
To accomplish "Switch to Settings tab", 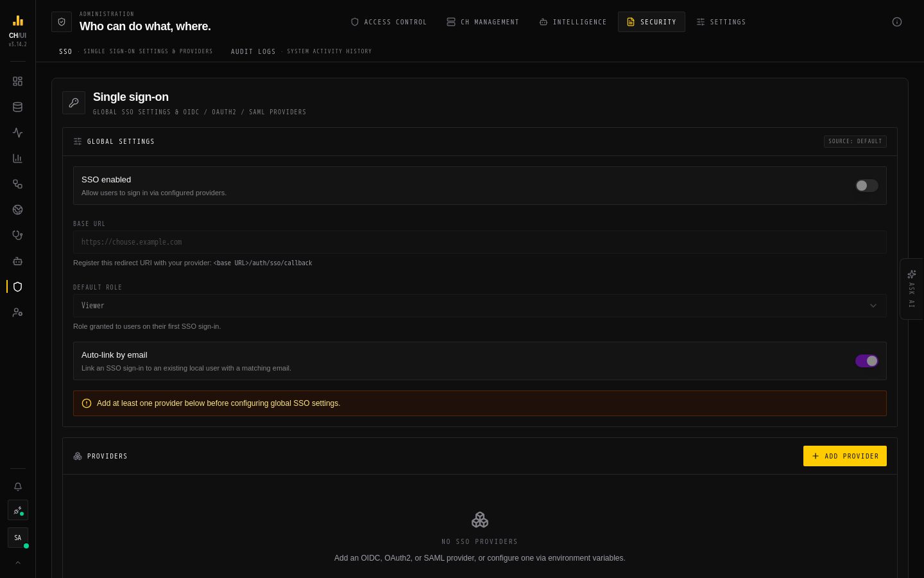I will tap(721, 22).
